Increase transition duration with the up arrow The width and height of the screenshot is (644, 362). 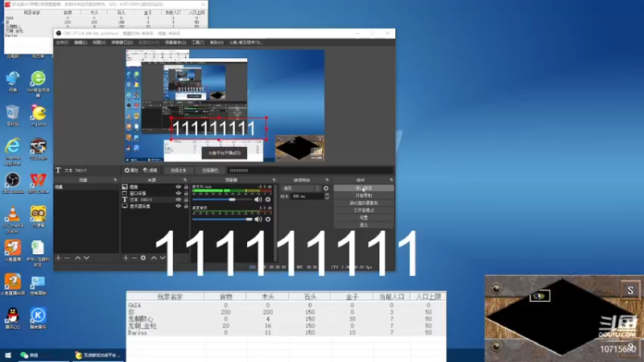pos(327,195)
